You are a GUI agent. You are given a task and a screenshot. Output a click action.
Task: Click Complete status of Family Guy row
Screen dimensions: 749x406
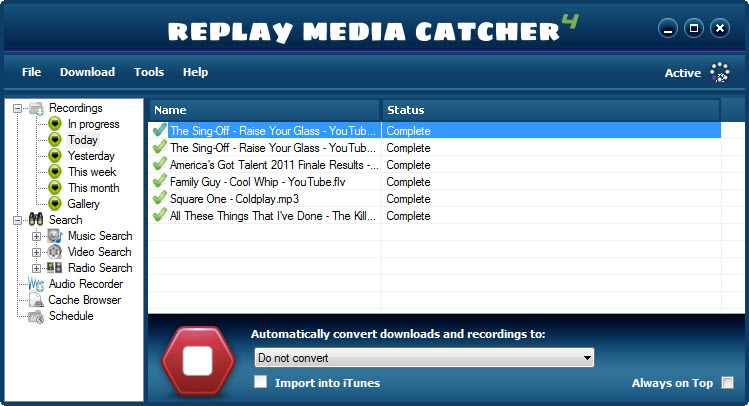(x=408, y=182)
